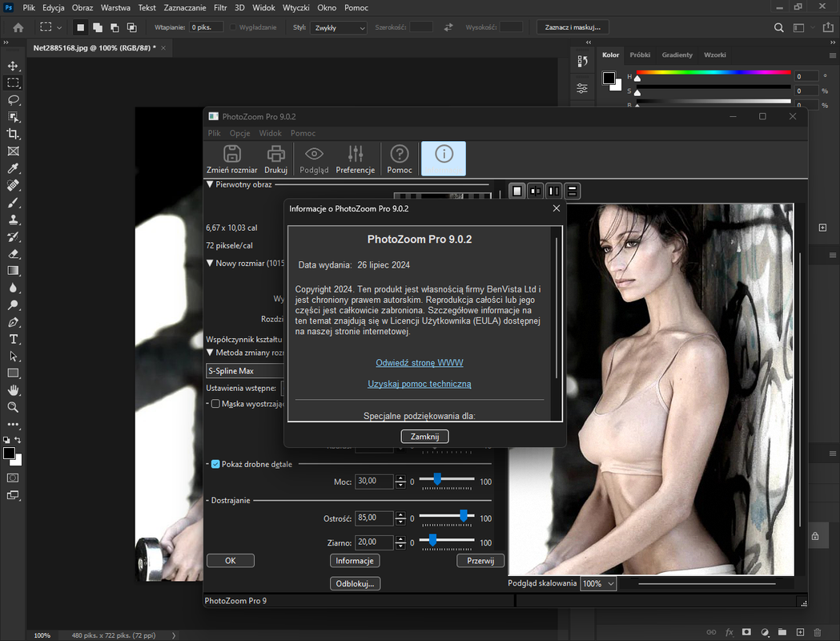Select the Horizontal Type tool
This screenshot has width=840, height=641.
coord(13,339)
